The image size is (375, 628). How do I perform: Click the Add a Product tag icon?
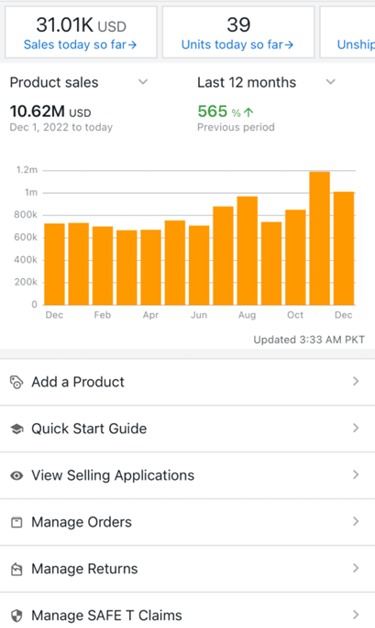pyautogui.click(x=16, y=382)
